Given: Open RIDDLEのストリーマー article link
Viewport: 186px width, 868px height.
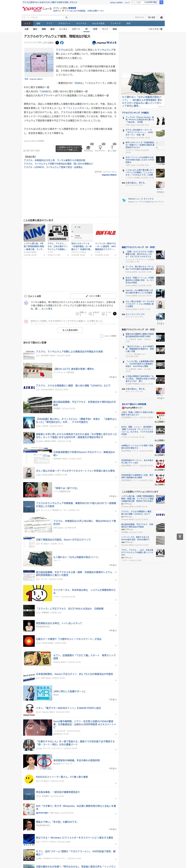Looking at the screenshot, I should [x=62, y=777].
